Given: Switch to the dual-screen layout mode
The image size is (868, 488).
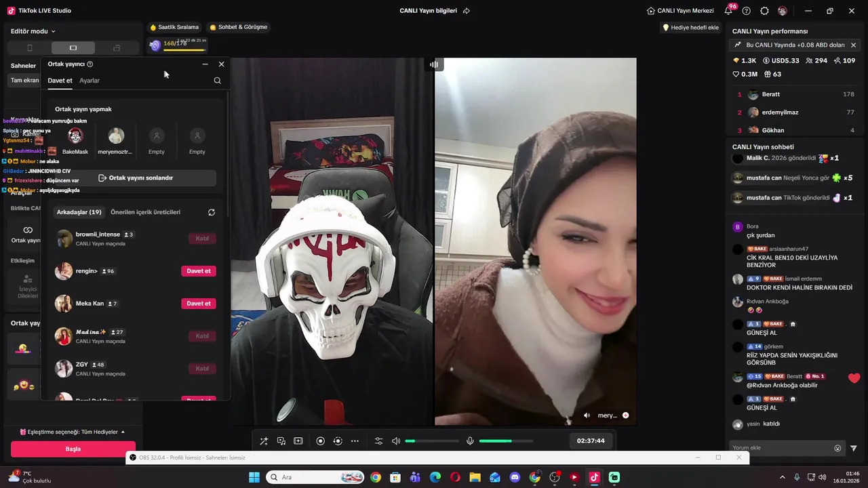Looking at the screenshot, I should tap(117, 48).
